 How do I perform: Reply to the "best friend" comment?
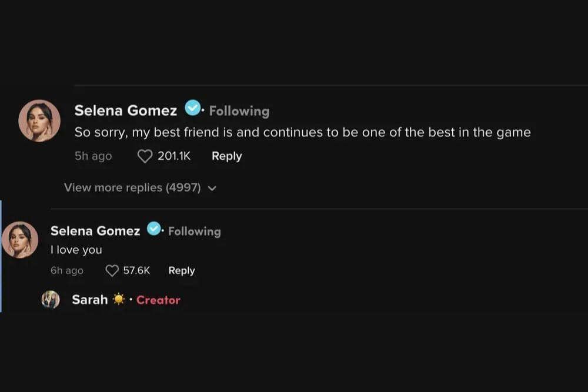pos(226,156)
